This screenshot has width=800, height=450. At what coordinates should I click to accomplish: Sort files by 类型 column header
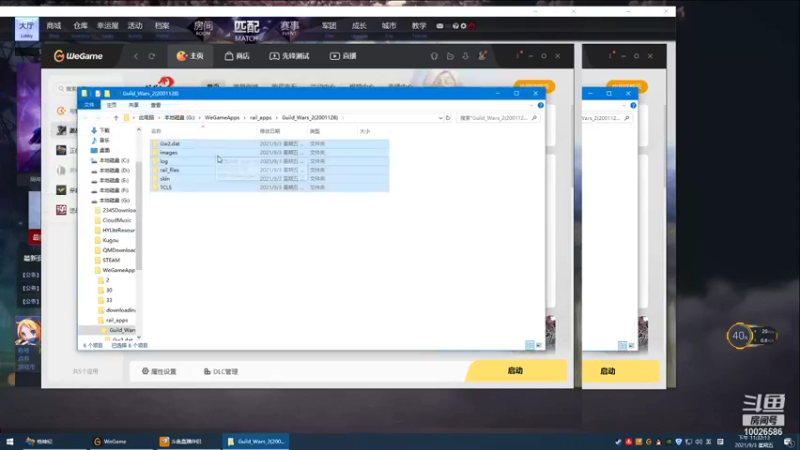315,132
